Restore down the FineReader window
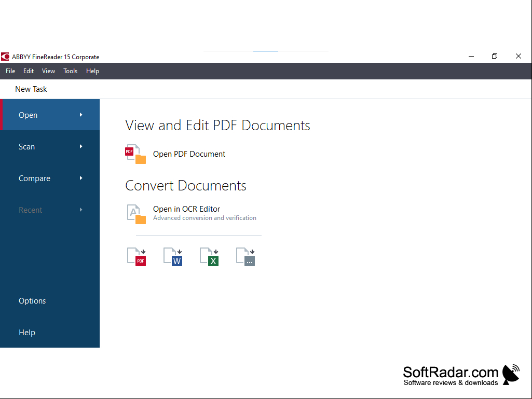The image size is (532, 399). click(495, 57)
